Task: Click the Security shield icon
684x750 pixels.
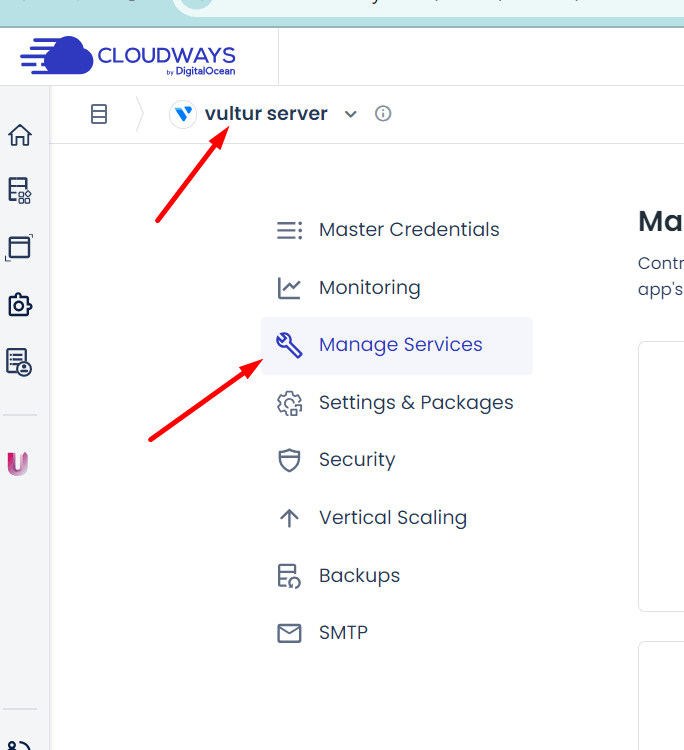Action: click(x=289, y=460)
